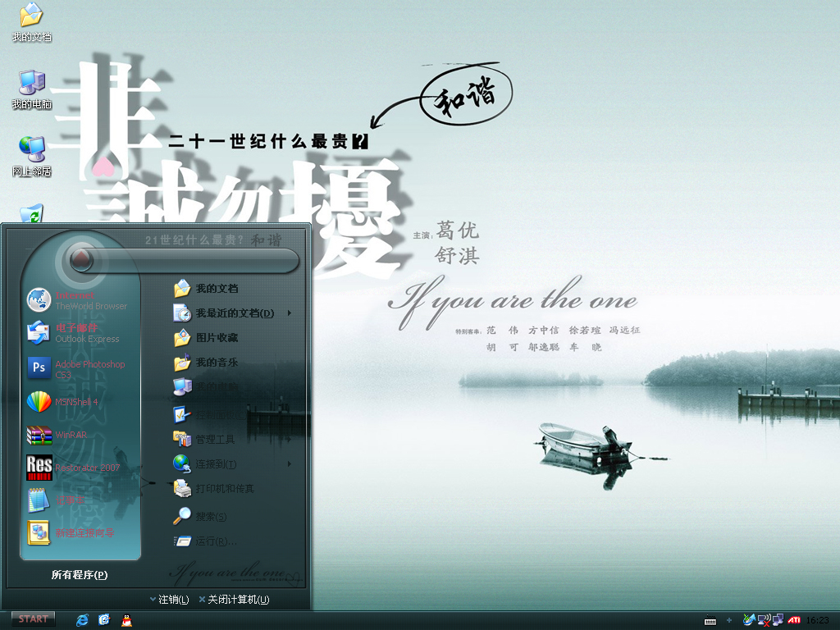Open 我的电脑 desktop icon
Screen dimensions: 840x630
pos(32,89)
